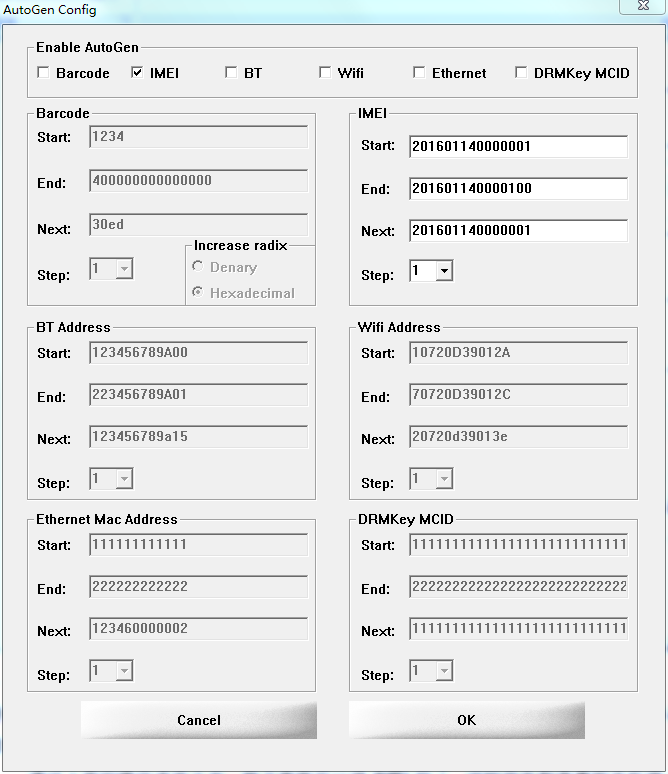Open the DRMKey MCID Step dropdown
This screenshot has width=668, height=774.
[x=444, y=671]
